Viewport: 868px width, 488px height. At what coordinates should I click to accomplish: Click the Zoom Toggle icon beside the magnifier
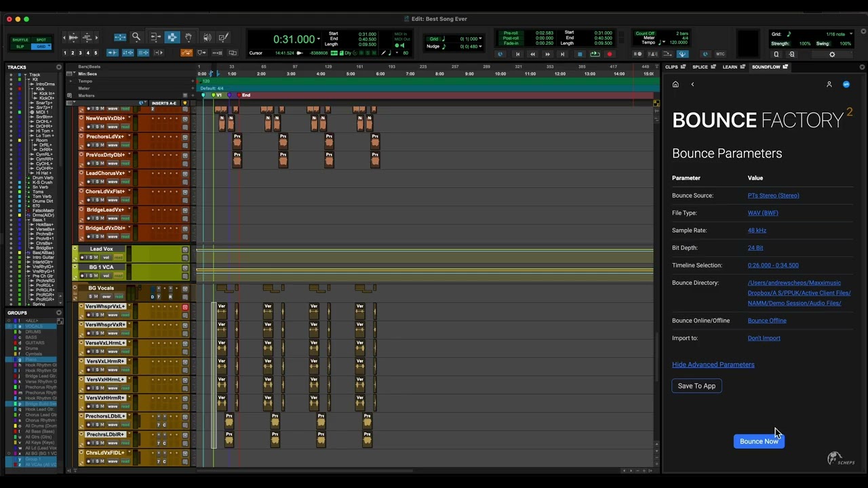click(x=120, y=37)
